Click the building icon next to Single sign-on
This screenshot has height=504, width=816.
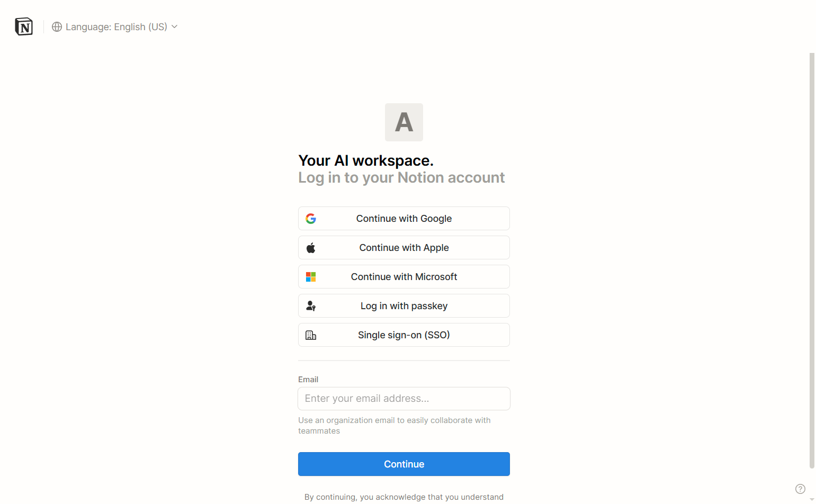tap(311, 335)
